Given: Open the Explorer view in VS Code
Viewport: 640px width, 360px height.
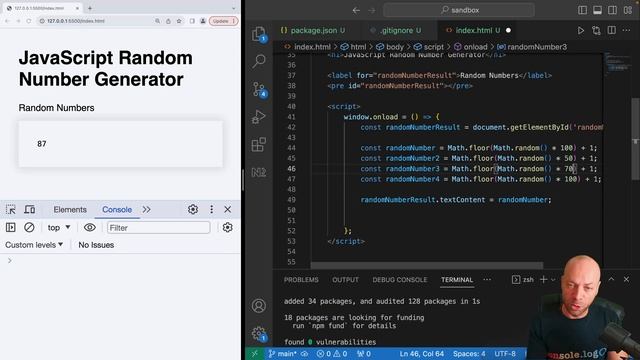Looking at the screenshot, I should click(259, 34).
